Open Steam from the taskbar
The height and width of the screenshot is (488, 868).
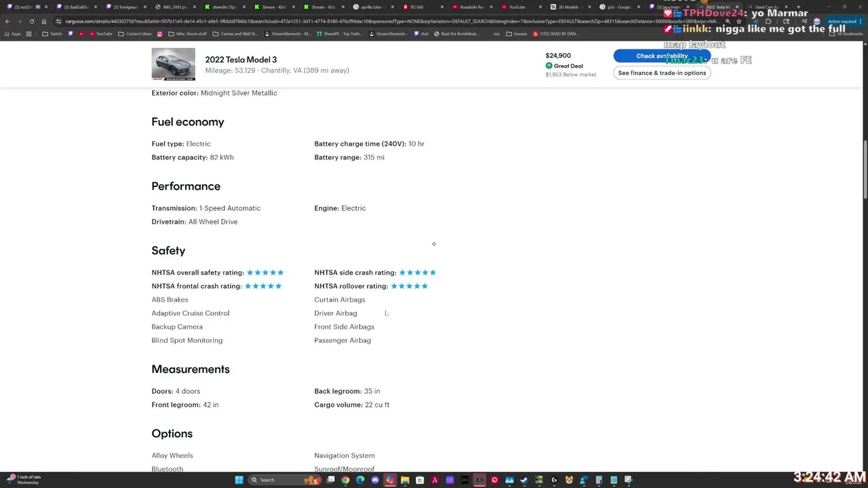pyautogui.click(x=524, y=480)
